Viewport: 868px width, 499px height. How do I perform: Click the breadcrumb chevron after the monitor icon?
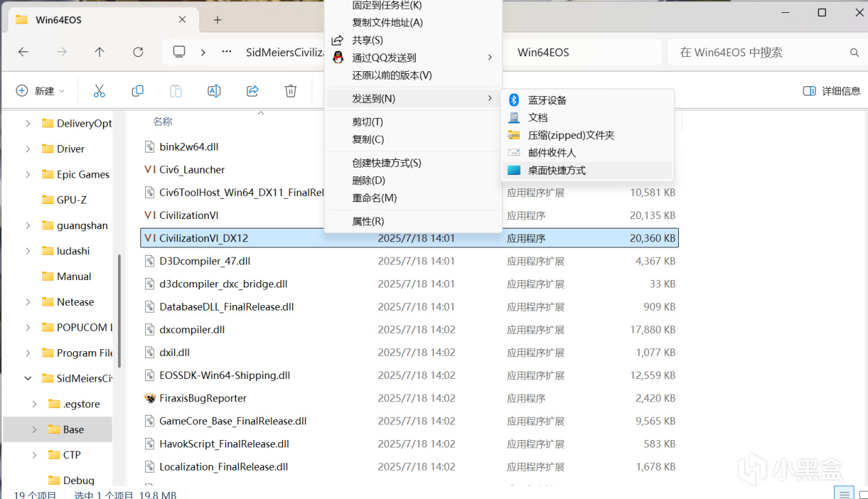point(203,52)
